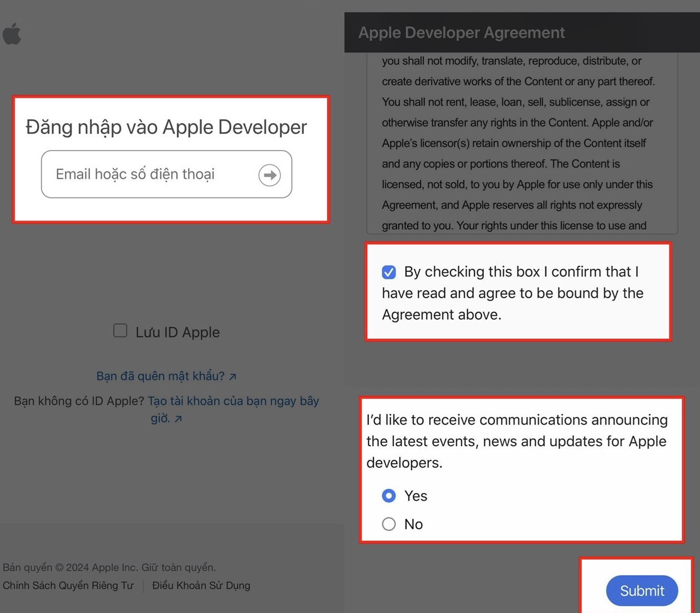Click the arrow icon beside forgot password link

233,377
